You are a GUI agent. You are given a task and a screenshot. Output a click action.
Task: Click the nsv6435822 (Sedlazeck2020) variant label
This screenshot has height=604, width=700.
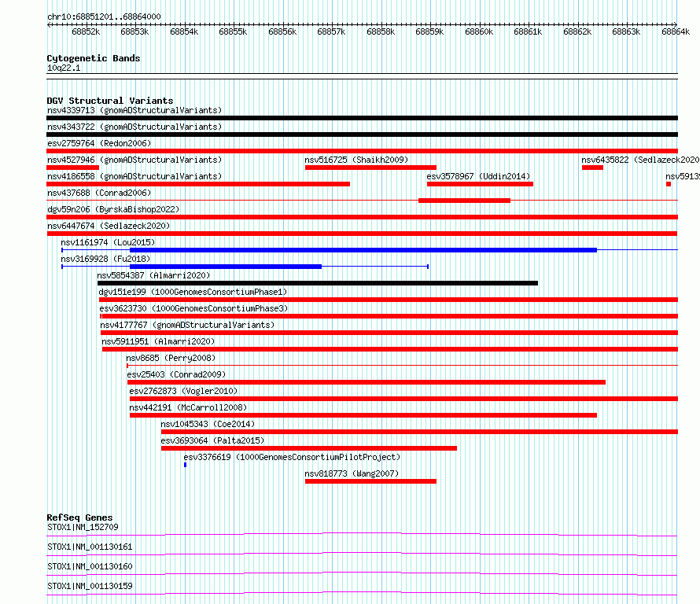pos(640,160)
